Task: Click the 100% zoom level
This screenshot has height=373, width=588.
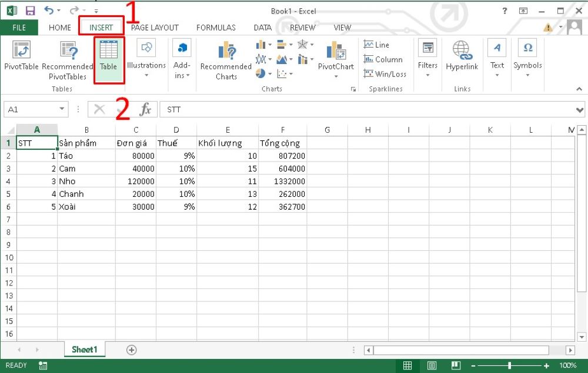Action: [x=568, y=365]
